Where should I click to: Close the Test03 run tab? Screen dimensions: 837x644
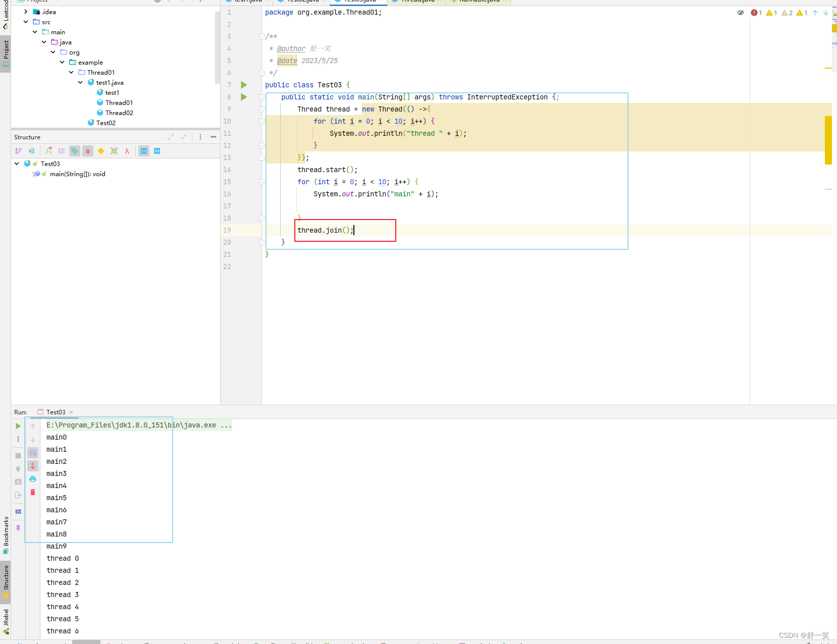click(x=71, y=412)
